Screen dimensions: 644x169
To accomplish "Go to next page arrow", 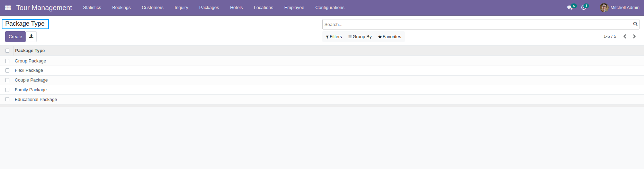I will [634, 36].
